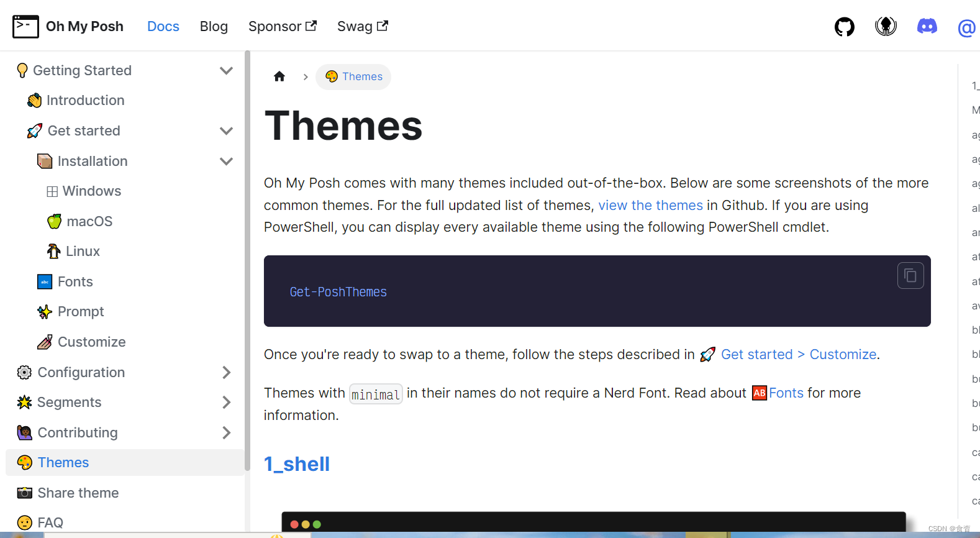Click the package icon beside Installation
Screen dimensions: 980x538
tap(45, 161)
